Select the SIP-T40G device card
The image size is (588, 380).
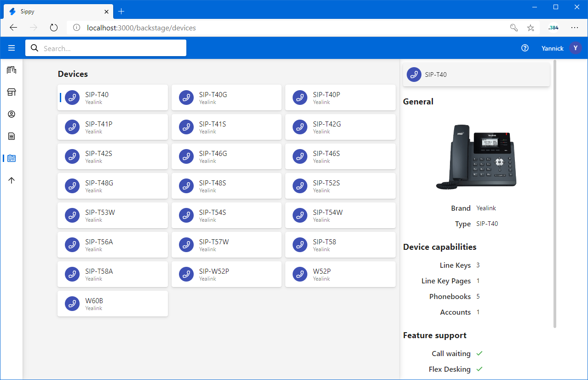click(226, 98)
